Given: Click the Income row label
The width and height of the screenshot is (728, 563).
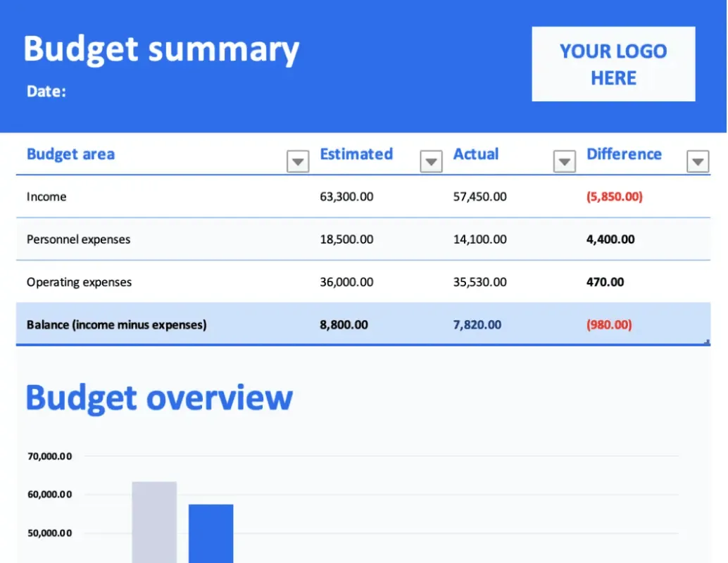Looking at the screenshot, I should 46,197.
